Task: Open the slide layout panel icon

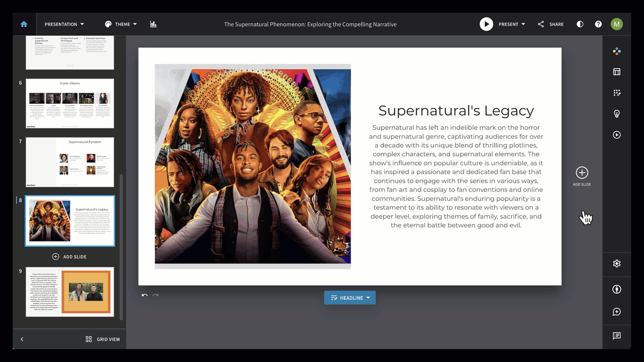Action: [617, 72]
